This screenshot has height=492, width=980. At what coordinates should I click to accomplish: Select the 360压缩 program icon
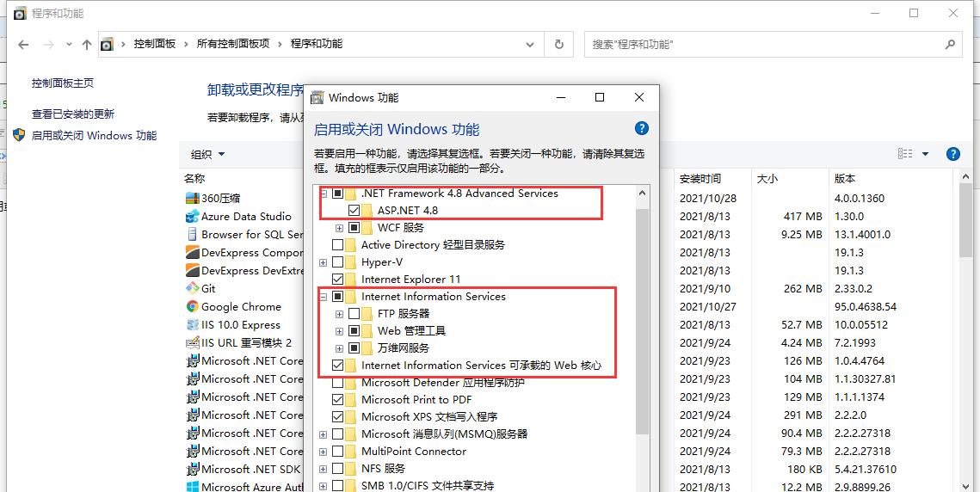(x=193, y=198)
